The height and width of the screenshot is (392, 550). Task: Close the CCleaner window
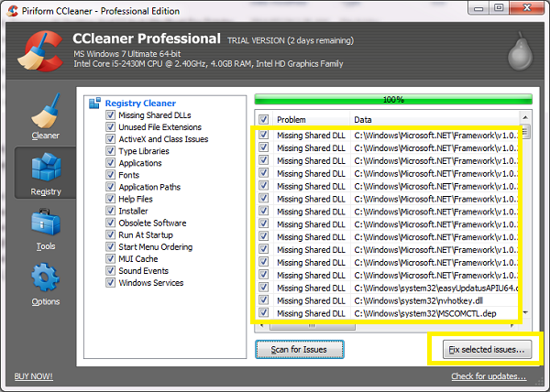pyautogui.click(x=526, y=8)
